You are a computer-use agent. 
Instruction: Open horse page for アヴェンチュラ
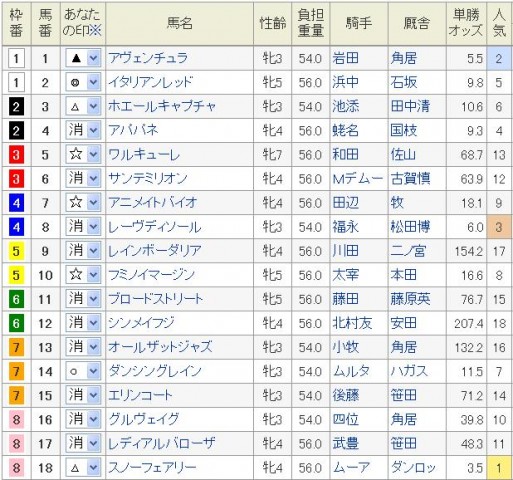click(x=148, y=58)
